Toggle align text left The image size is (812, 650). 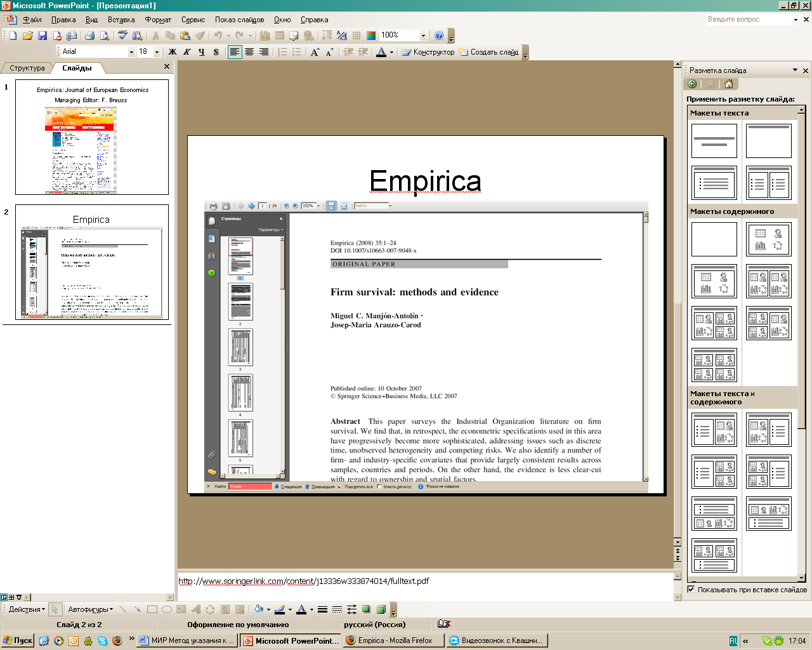point(235,52)
